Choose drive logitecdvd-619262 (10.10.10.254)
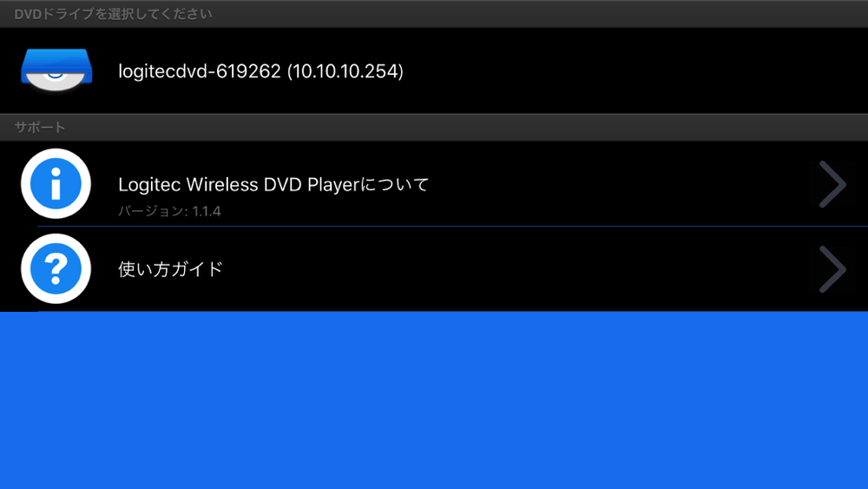The image size is (868, 489). 434,71
